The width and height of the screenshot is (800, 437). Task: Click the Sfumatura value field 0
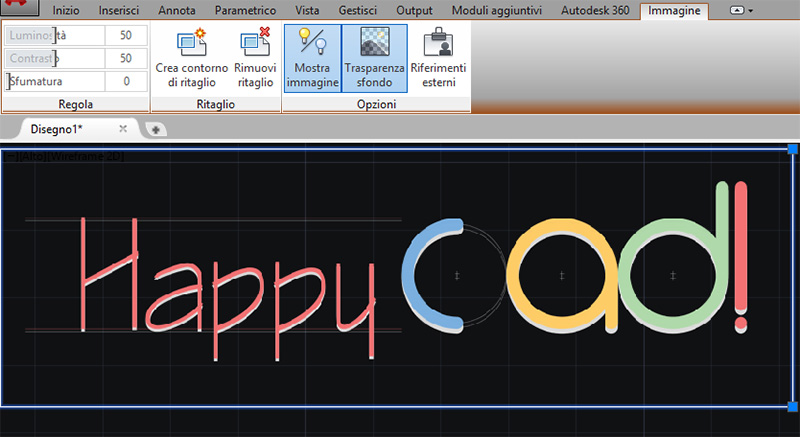coord(126,81)
